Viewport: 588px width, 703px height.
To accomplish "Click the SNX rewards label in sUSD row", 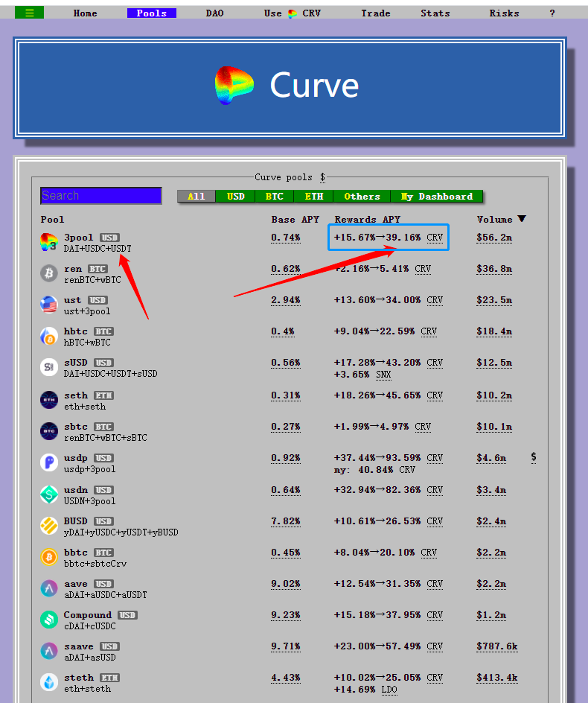I will click(x=383, y=375).
